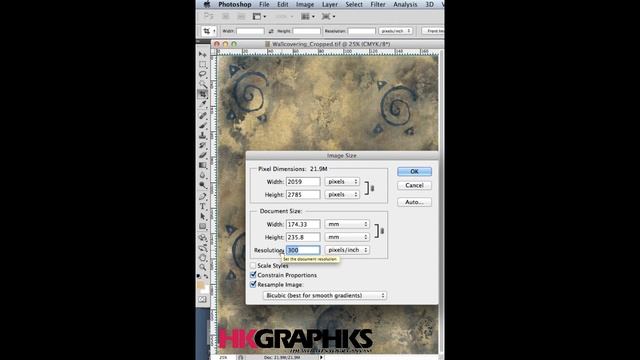
Task: Open status bar document info arrow
Action: [x=321, y=357]
